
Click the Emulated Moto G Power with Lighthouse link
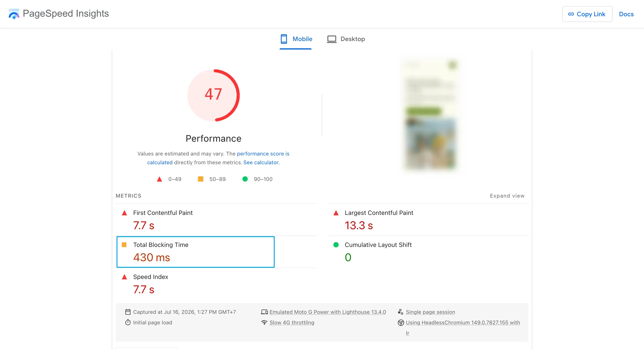[x=327, y=312]
